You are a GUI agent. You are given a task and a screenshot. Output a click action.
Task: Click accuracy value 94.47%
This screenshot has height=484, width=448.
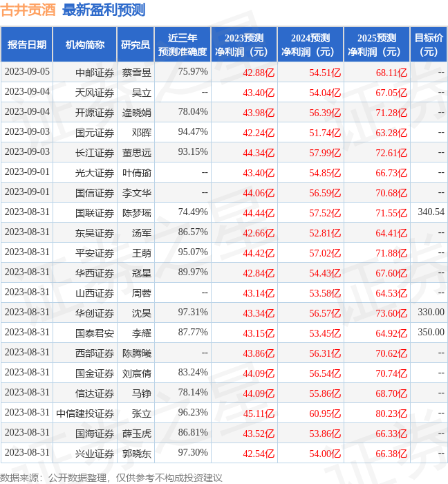pyautogui.click(x=193, y=131)
